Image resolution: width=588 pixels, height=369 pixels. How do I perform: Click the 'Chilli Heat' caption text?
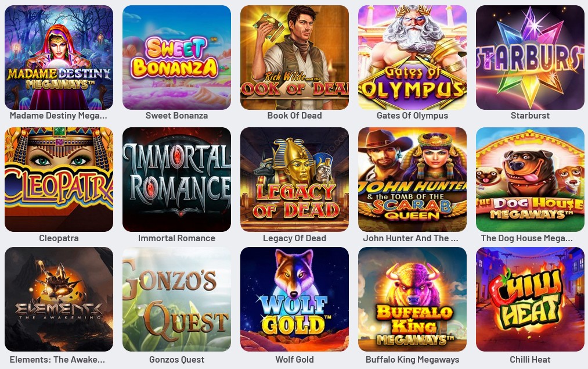[530, 360]
